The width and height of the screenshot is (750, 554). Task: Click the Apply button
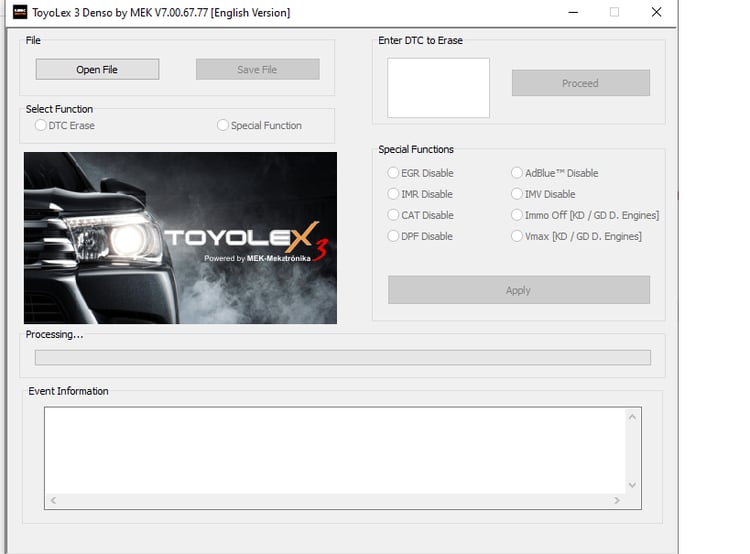coord(518,290)
